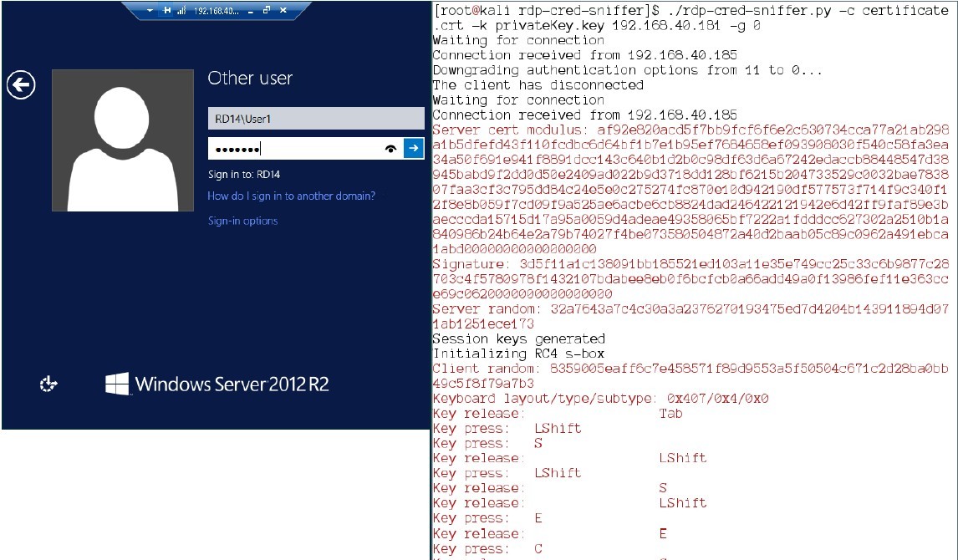
Task: Click the 'Key press: E' line
Action: click(487, 518)
